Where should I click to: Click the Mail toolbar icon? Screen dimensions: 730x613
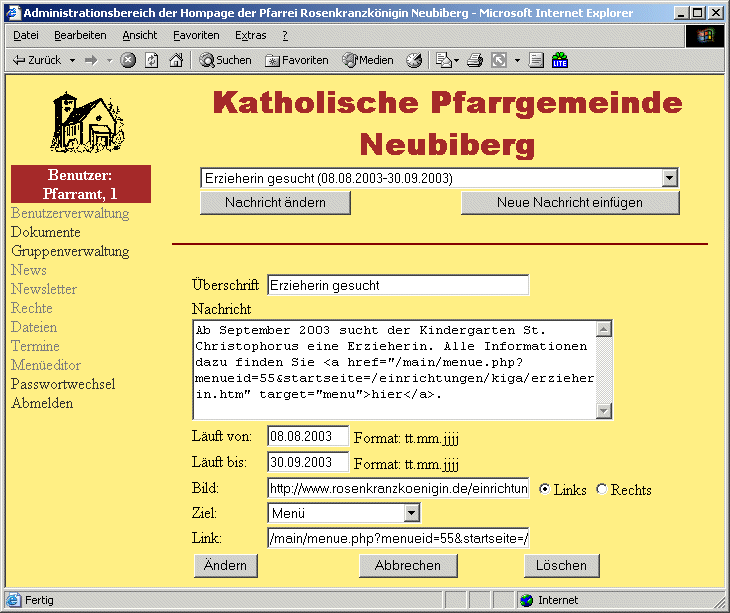point(444,60)
